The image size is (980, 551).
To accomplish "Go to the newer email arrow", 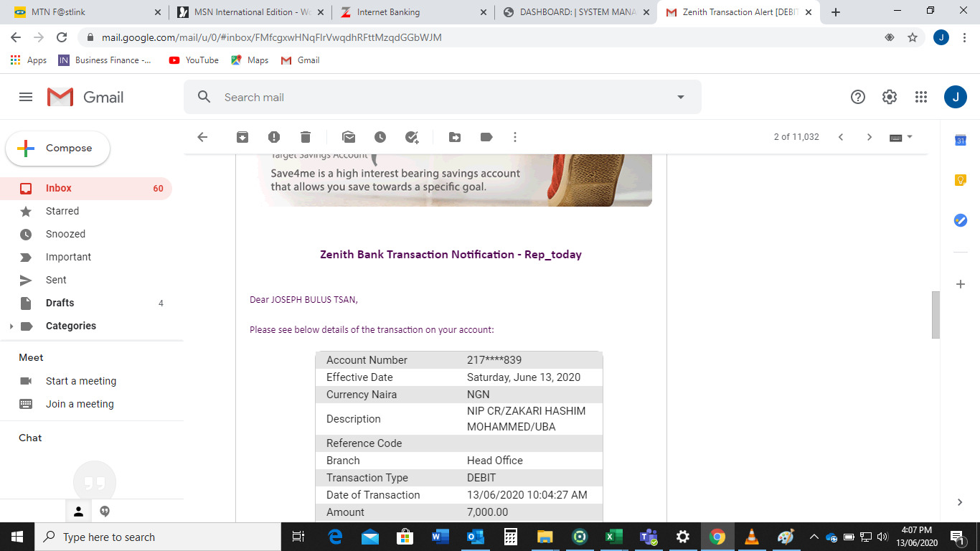I will 841,137.
